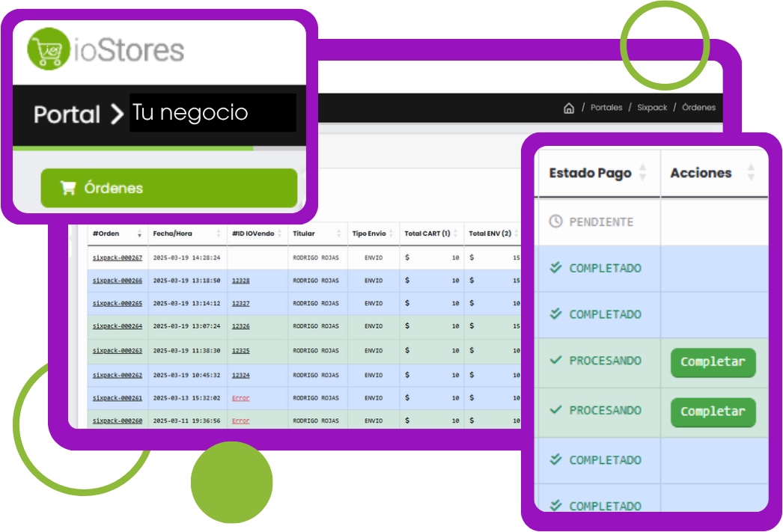The height and width of the screenshot is (532, 783).
Task: Sort the table by #Orden column
Action: 139,234
